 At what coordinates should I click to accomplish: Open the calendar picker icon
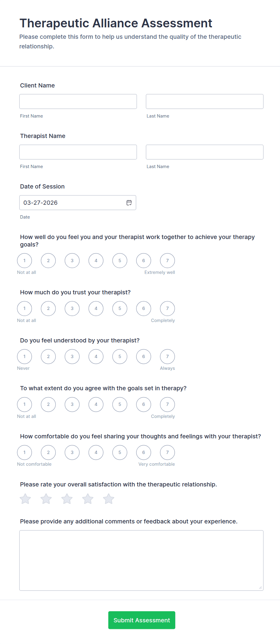pyautogui.click(x=129, y=203)
